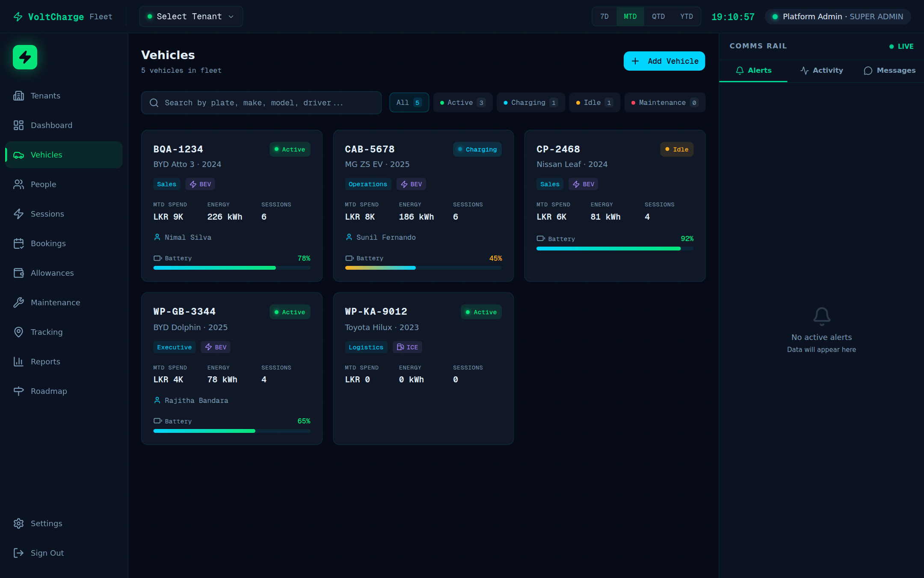Switch to the Messages tab

click(890, 70)
